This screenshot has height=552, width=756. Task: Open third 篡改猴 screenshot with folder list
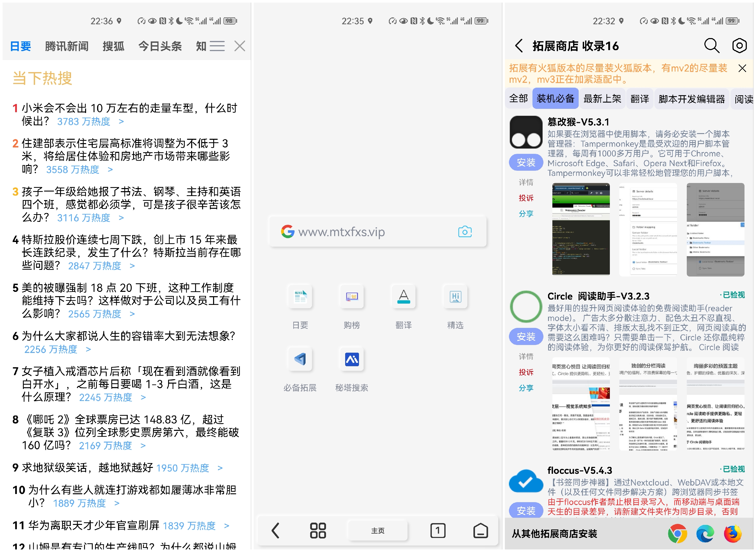click(715, 229)
